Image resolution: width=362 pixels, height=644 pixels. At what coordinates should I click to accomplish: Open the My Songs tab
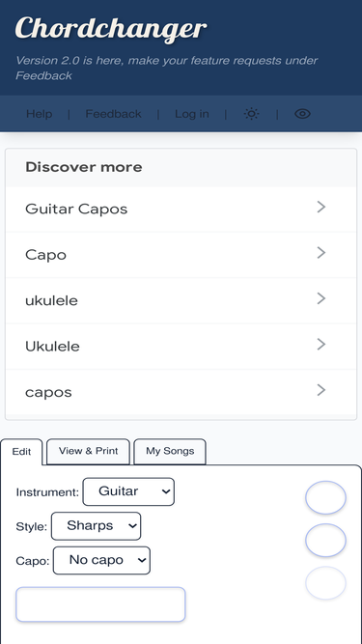170,451
